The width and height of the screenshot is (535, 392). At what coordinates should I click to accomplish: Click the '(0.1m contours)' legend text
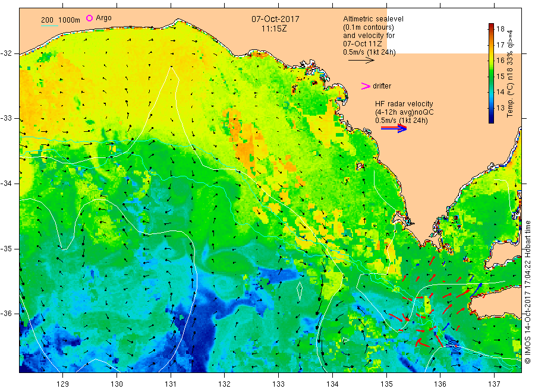(x=369, y=27)
